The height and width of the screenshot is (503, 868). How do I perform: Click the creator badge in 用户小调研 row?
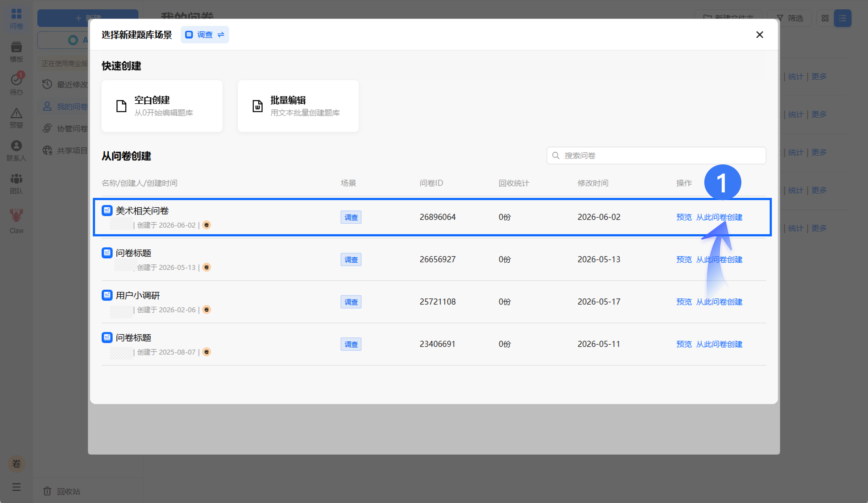[x=207, y=309]
